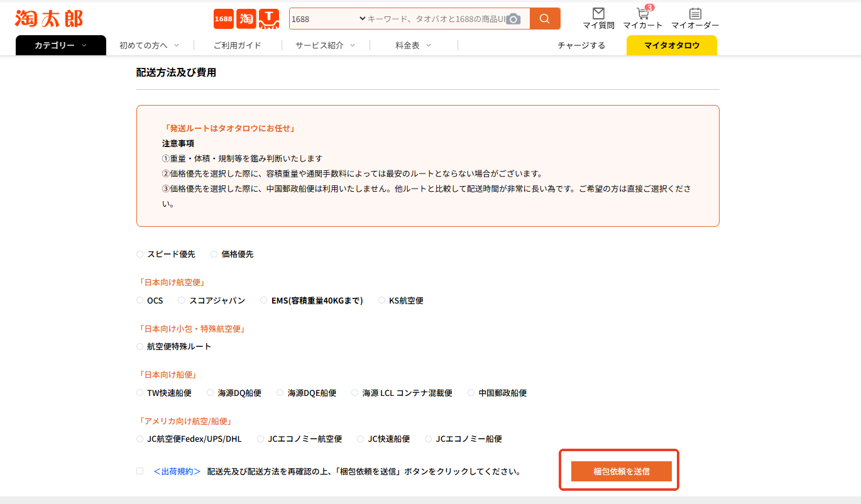Choose JCエコノミー船便 option
861x504 pixels.
point(429,439)
